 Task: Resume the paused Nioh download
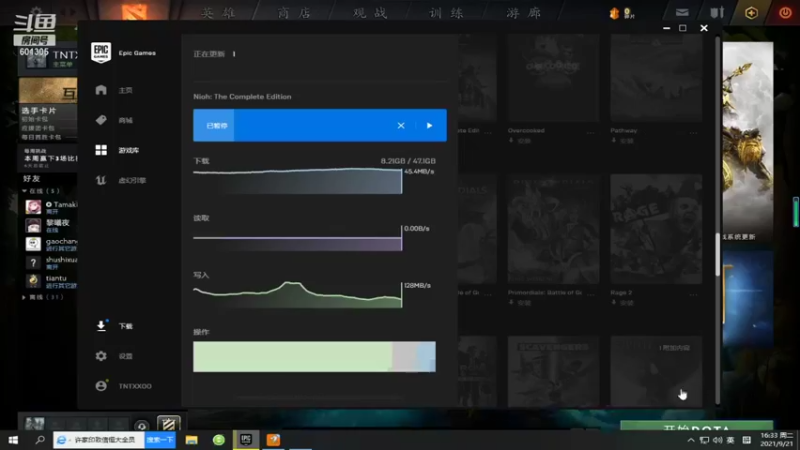[x=430, y=126]
